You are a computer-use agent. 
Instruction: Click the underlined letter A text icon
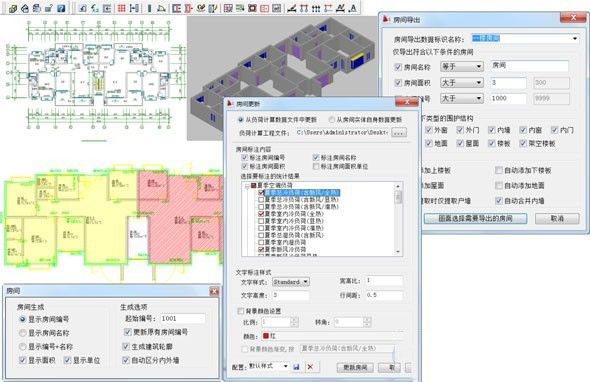click(353, 8)
